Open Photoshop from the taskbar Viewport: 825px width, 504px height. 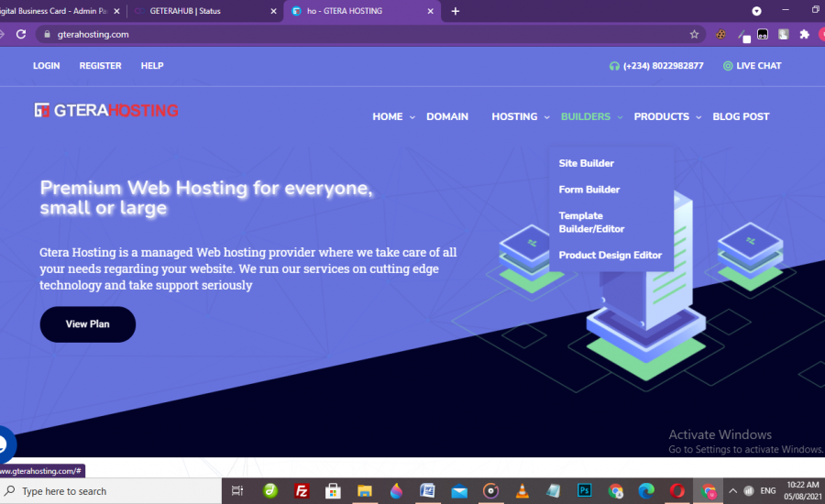584,491
